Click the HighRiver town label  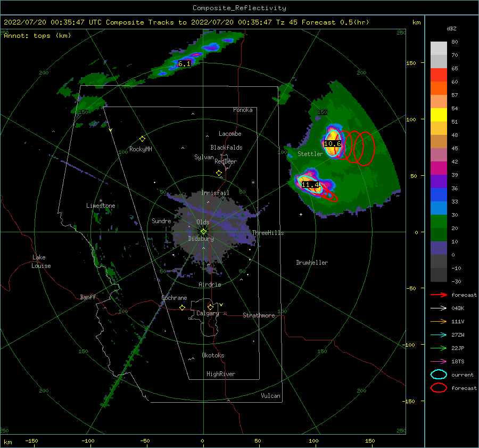coord(221,374)
